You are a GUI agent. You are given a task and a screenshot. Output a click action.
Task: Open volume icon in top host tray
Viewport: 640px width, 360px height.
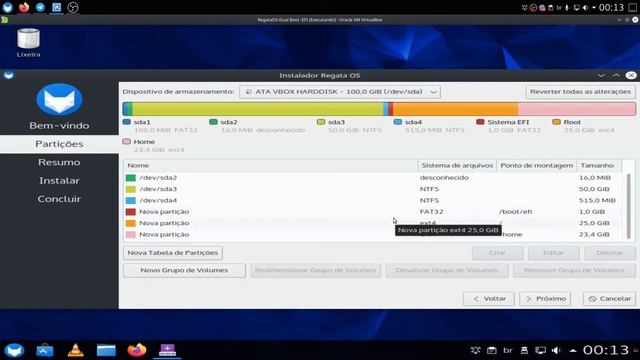tap(585, 8)
